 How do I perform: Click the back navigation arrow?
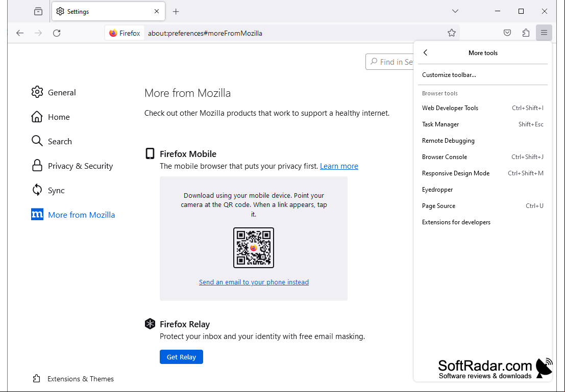pyautogui.click(x=20, y=33)
